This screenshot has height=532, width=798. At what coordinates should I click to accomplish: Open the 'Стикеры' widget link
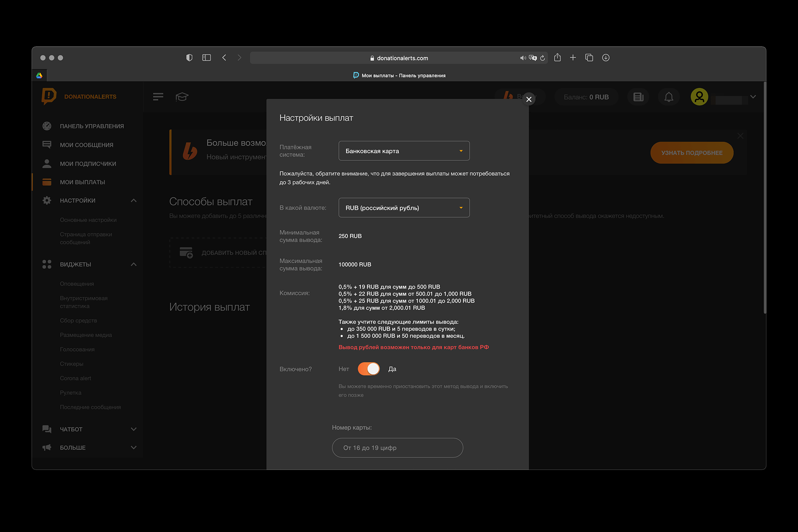click(71, 364)
